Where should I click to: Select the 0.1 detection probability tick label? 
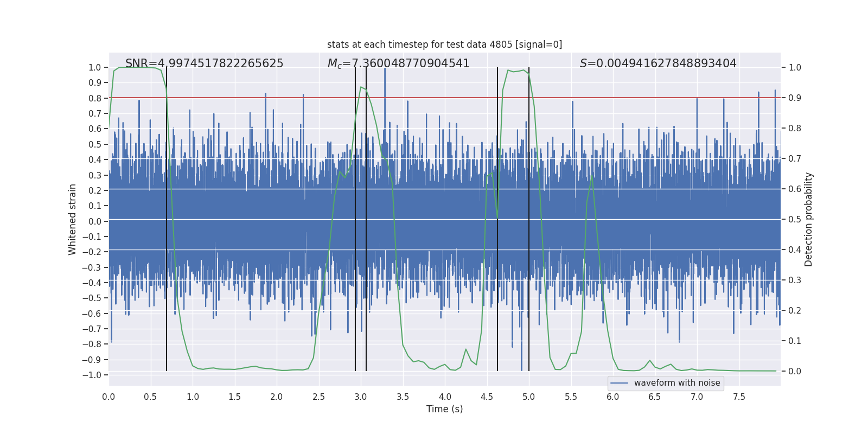pyautogui.click(x=795, y=341)
